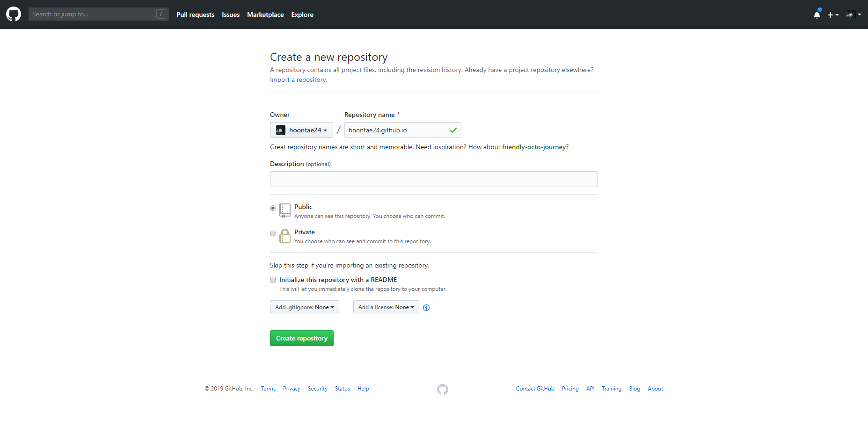Use the friendly-octo-journey name suggestion

(534, 147)
